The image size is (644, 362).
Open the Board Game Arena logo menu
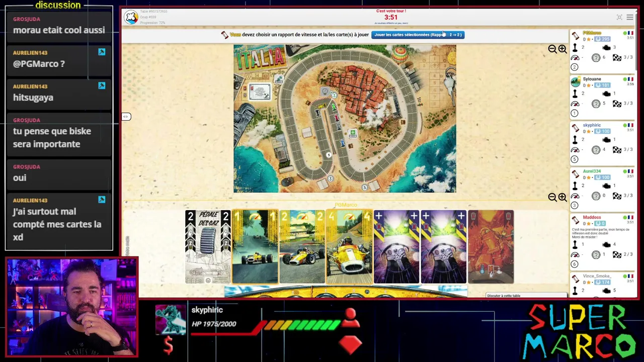click(131, 17)
